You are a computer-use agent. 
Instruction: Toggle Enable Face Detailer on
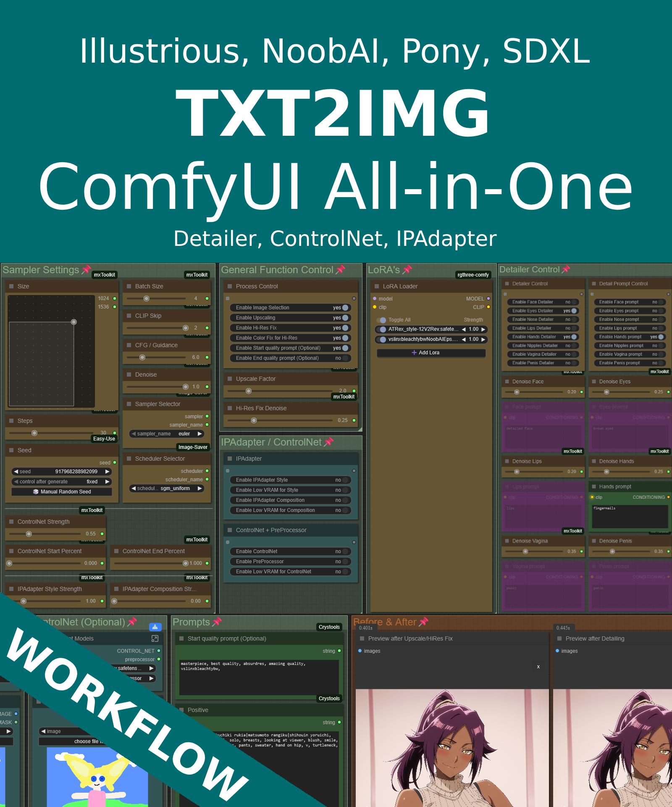click(x=574, y=302)
